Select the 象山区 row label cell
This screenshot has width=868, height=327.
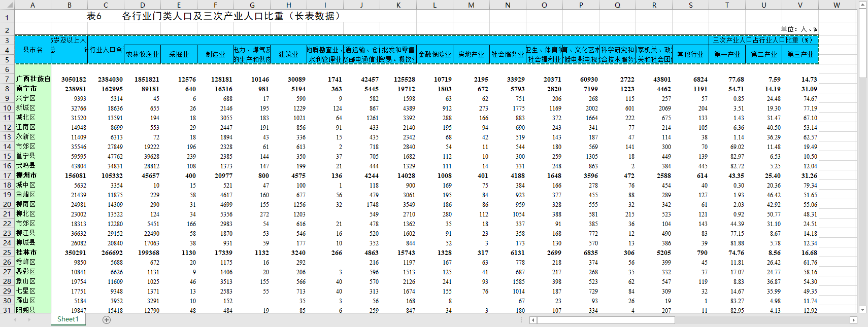(x=33, y=281)
